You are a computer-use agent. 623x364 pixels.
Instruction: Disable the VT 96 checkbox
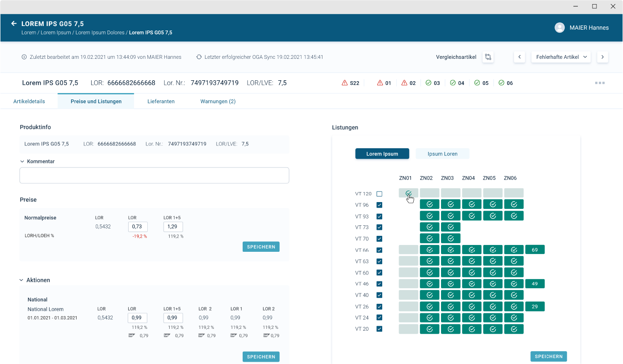379,205
